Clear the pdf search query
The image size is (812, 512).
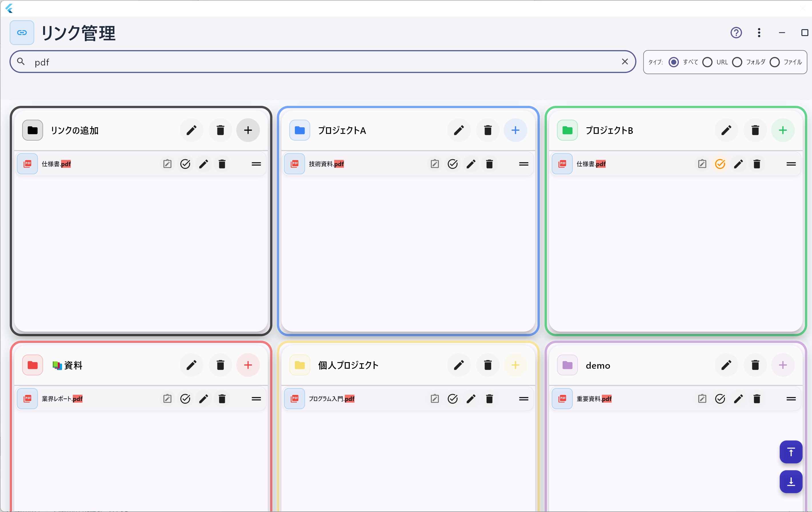pos(625,61)
